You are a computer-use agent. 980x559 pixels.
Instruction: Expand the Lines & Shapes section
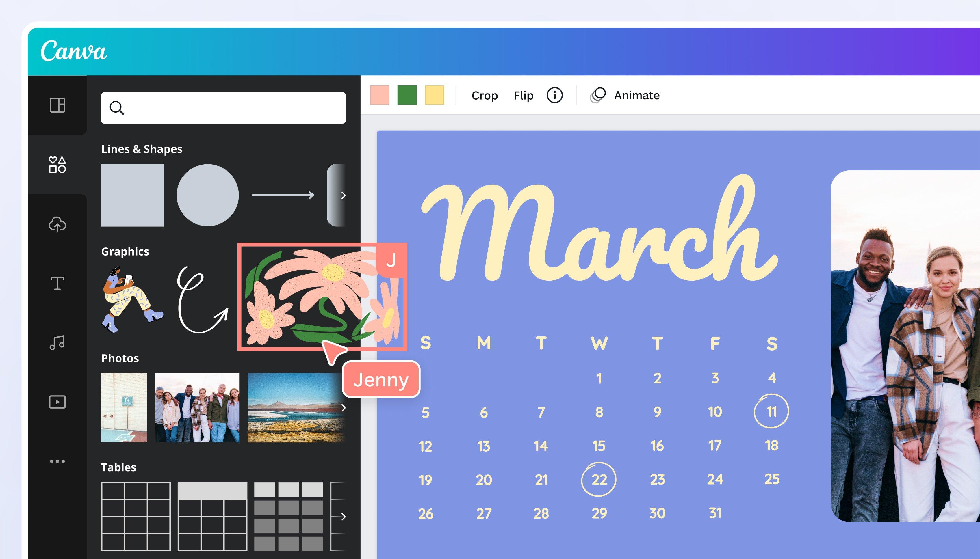click(343, 195)
